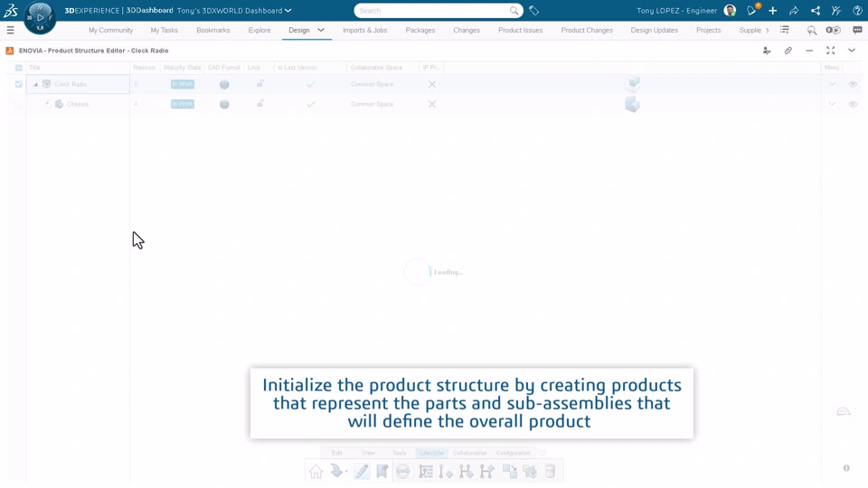Click the first H-shaped structure icon
The image size is (868, 488).
[467, 472]
